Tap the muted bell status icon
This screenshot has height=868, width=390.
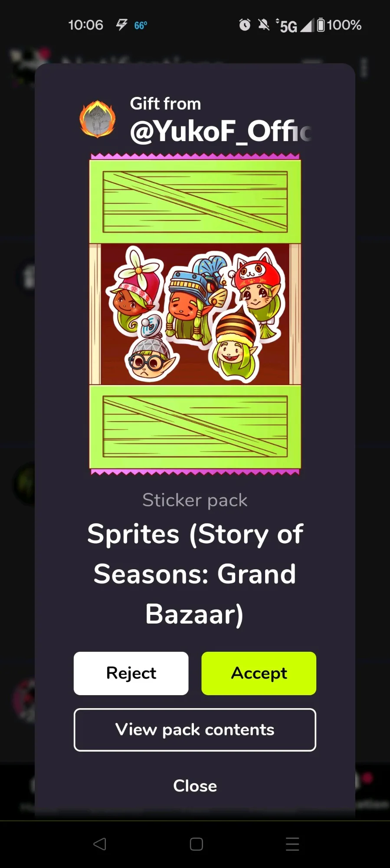[263, 25]
